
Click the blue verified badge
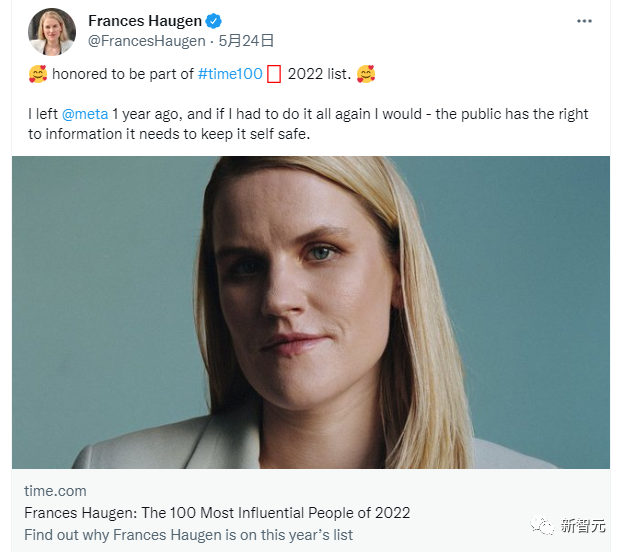[214, 21]
